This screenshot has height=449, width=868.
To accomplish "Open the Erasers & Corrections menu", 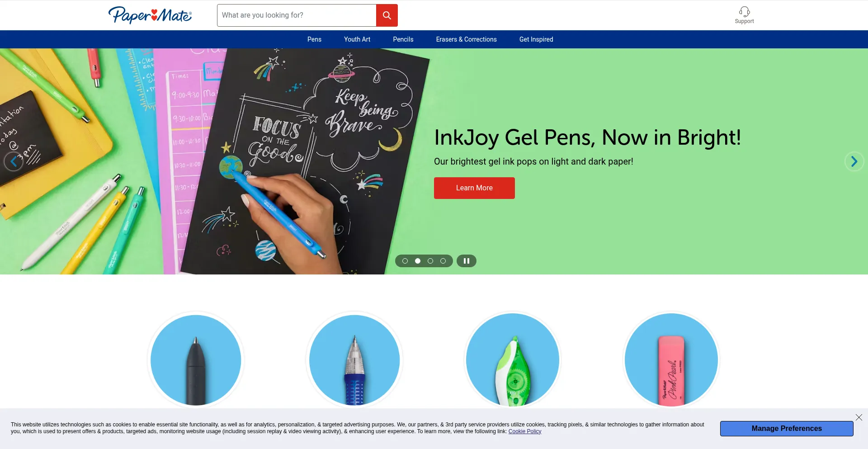I will coord(466,39).
